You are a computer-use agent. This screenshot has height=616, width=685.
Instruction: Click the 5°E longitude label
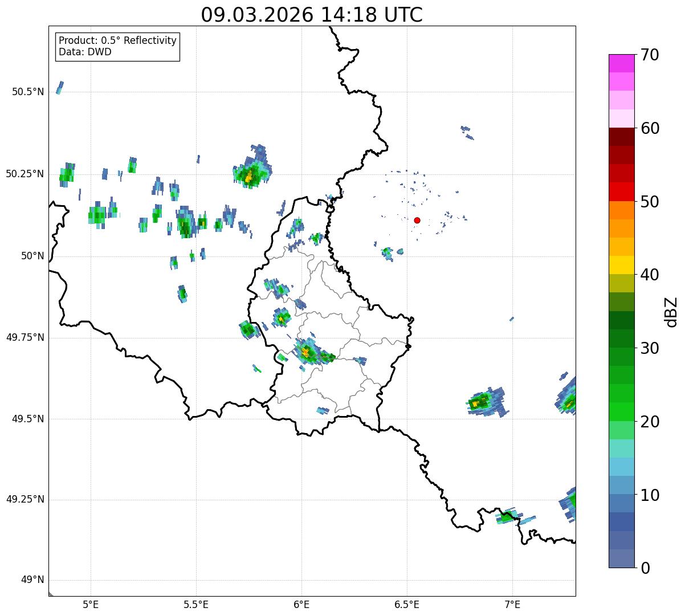(91, 604)
